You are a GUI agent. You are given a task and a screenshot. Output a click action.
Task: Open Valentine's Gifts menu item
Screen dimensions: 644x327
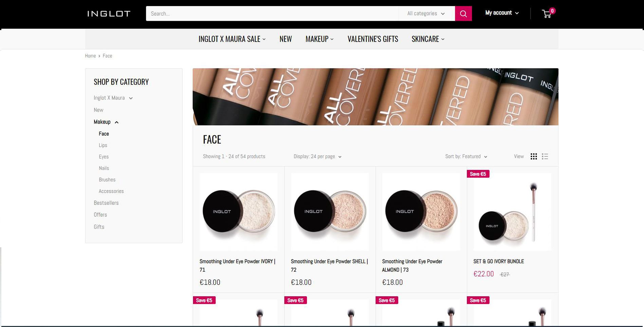[373, 39]
